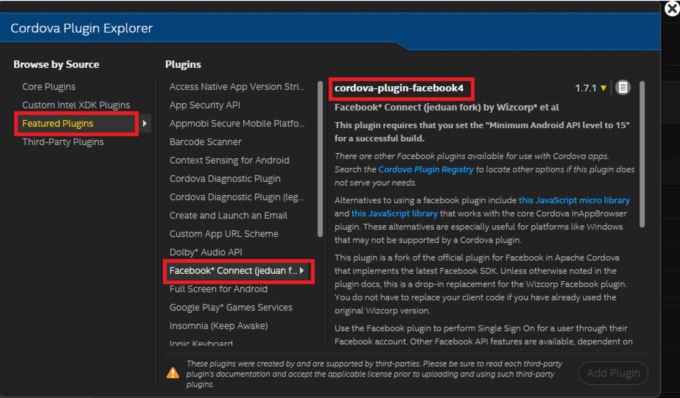Choose Custom App URL Scheme plugin
This screenshot has height=398, width=680.
[224, 234]
